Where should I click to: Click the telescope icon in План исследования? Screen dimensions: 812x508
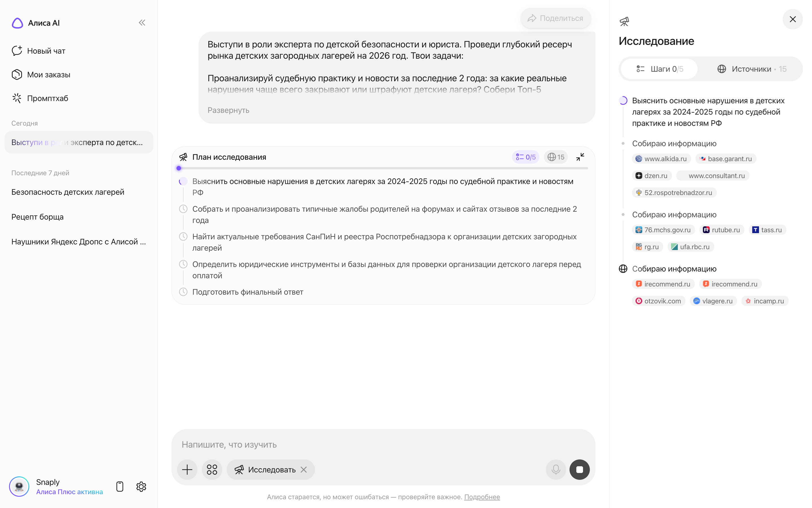coord(183,157)
